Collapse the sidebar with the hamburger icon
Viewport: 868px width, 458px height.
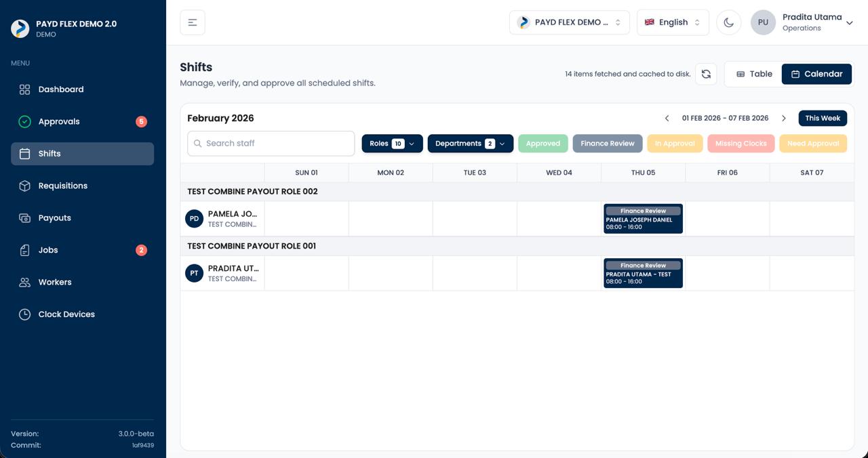click(192, 22)
